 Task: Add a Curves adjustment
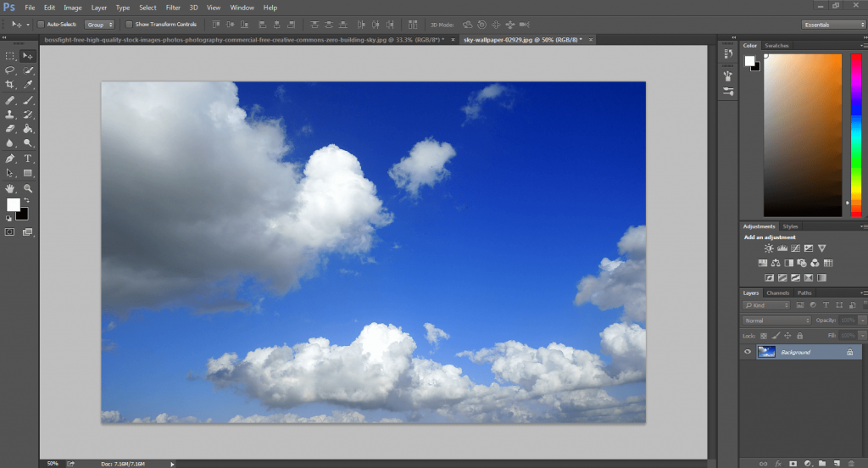(x=795, y=248)
